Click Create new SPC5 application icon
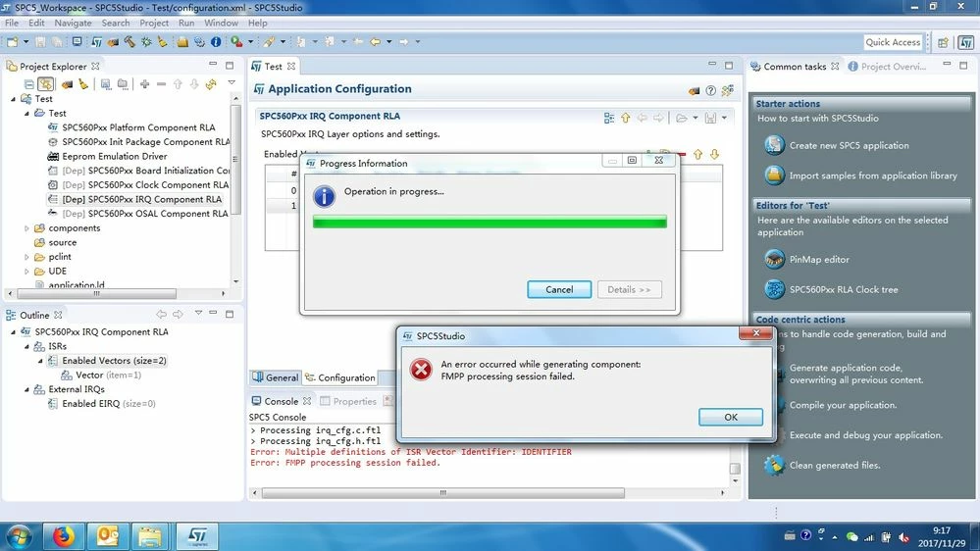Screen dimensions: 980x551 (x=774, y=145)
